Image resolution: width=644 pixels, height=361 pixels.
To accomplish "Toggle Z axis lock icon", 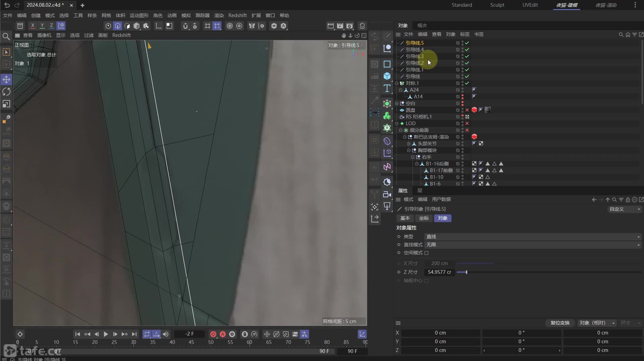I will [51, 25].
